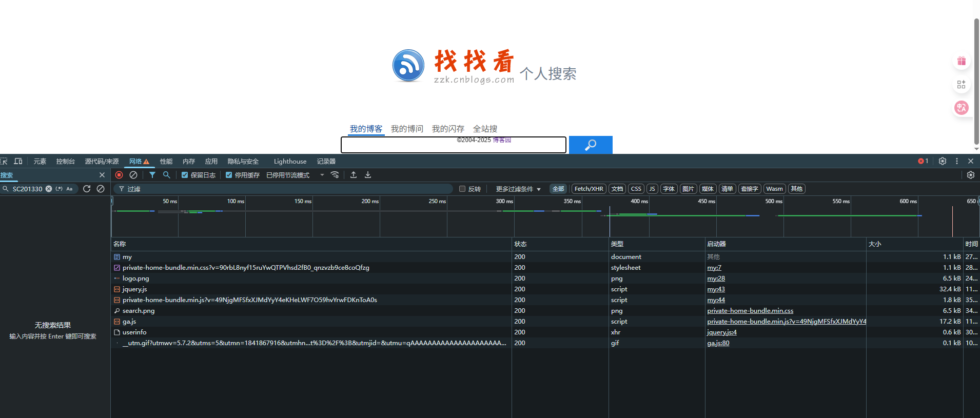The height and width of the screenshot is (418, 980).
Task: Select the search.png request row
Action: [x=545, y=310]
